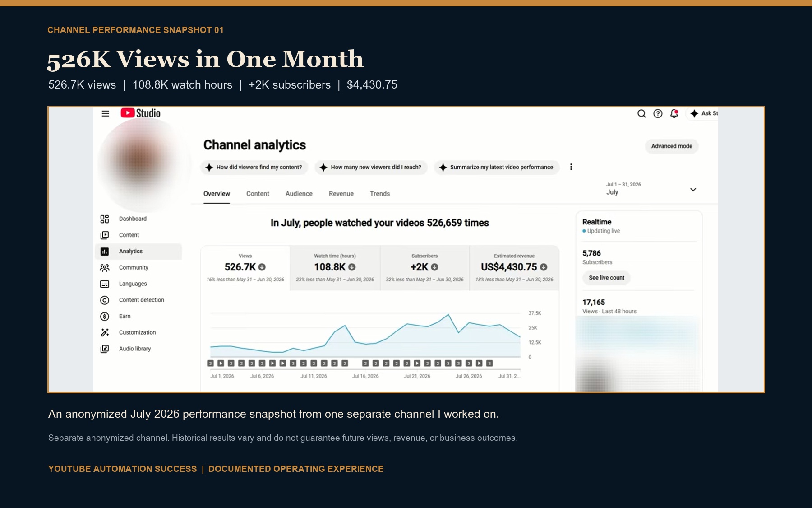Open the hamburger menu in YouTube Studio
The image size is (812, 508).
(x=105, y=113)
